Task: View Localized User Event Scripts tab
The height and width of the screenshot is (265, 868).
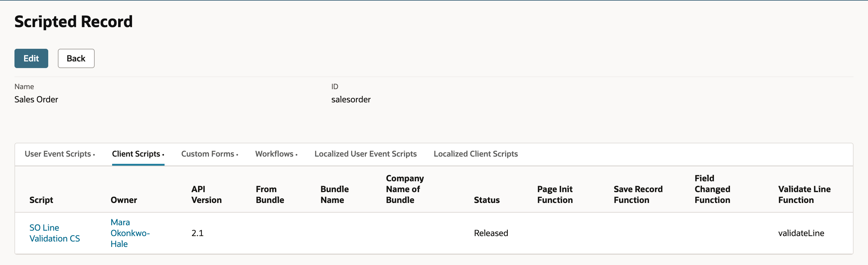Action: (366, 154)
